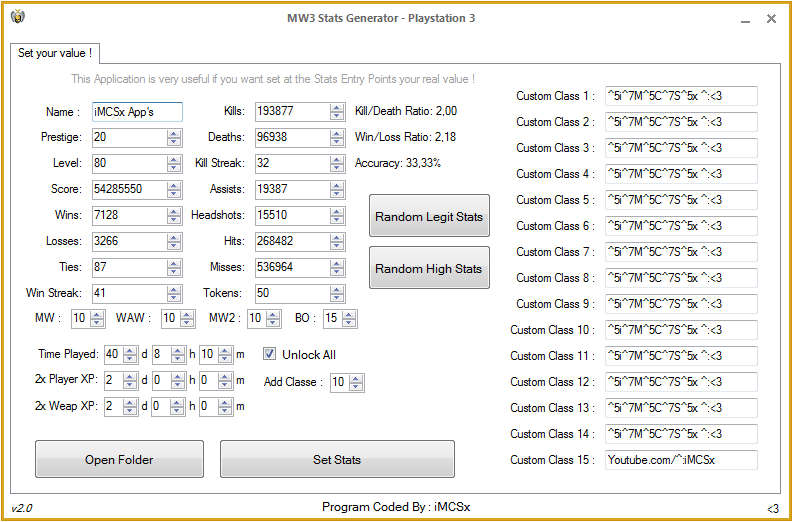793x522 pixels.
Task: Click the Deaths spinner arrows
Action: 337,138
